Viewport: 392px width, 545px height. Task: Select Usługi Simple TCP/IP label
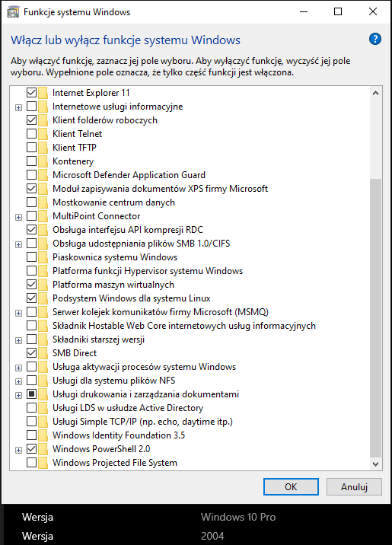pyautogui.click(x=142, y=422)
